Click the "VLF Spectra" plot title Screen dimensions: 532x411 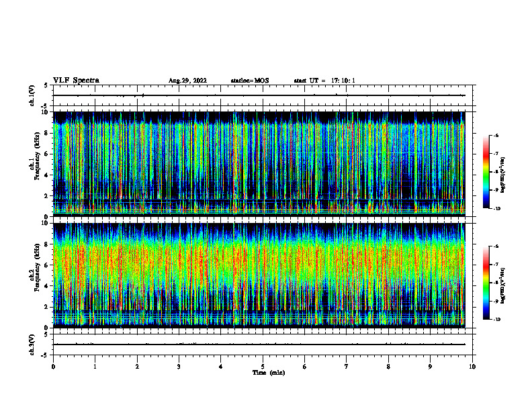click(76, 81)
